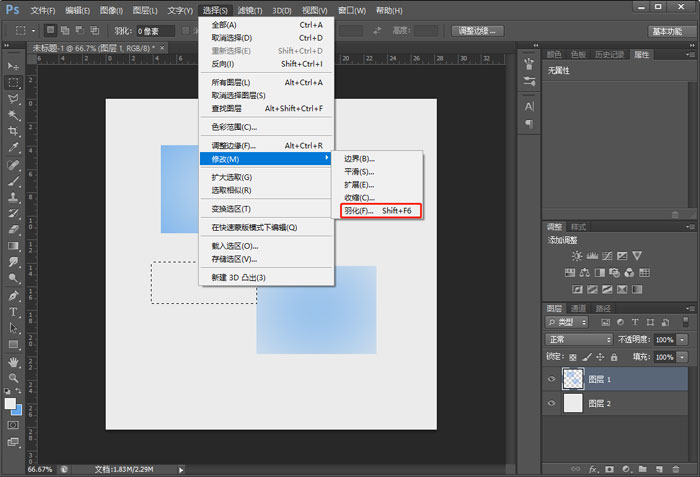Image resolution: width=700 pixels, height=477 pixels.
Task: Close the 未标题-1 document tab
Action: (x=162, y=48)
